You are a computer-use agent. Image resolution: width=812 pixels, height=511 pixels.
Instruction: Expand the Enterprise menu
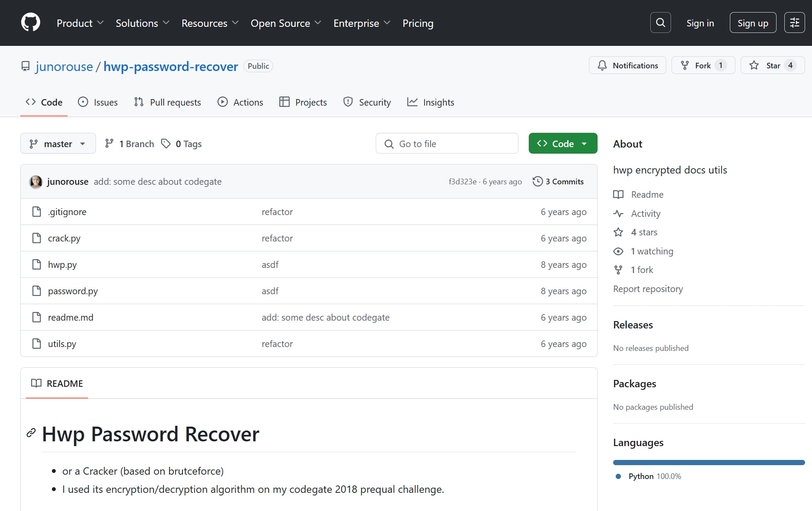(362, 23)
